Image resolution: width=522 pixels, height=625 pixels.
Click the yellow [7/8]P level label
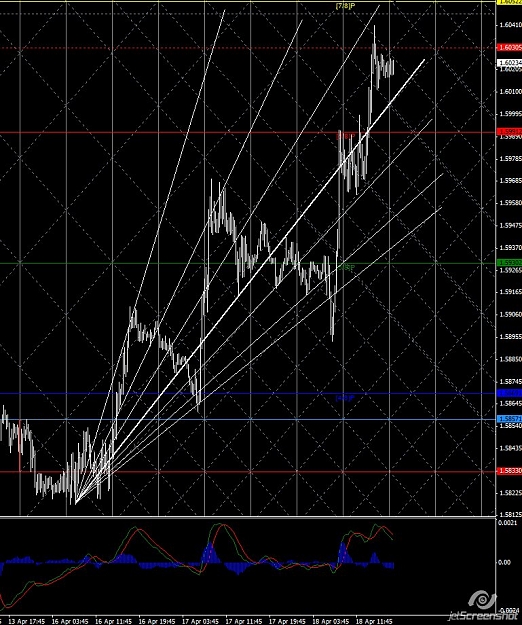(345, 5)
